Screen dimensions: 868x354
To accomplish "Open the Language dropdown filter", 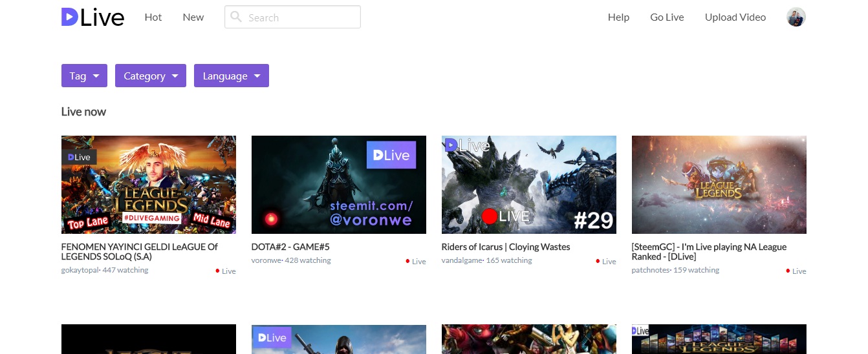I will point(232,76).
